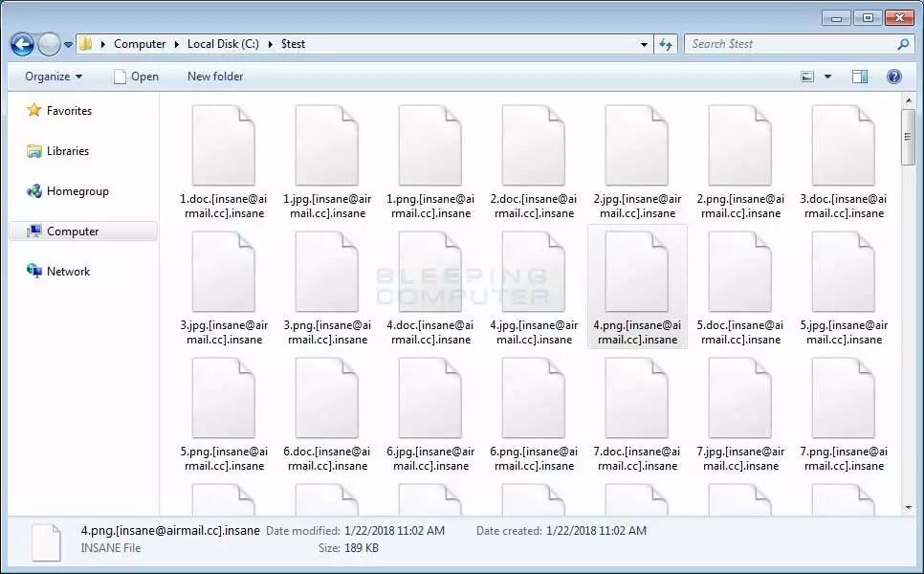924x574 pixels.
Task: Select file 7.jpg.[insane@airmail.cc].insane
Action: click(x=740, y=413)
